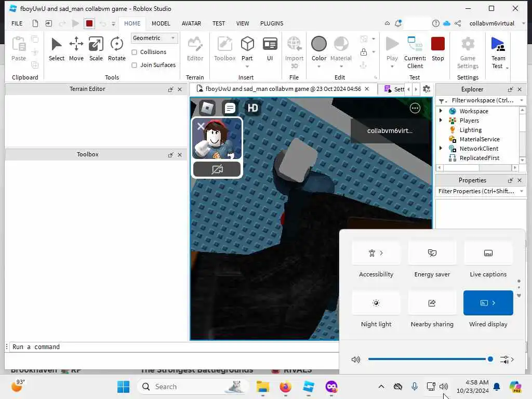Switch to the MODEL tab
The image size is (532, 399).
click(x=161, y=23)
